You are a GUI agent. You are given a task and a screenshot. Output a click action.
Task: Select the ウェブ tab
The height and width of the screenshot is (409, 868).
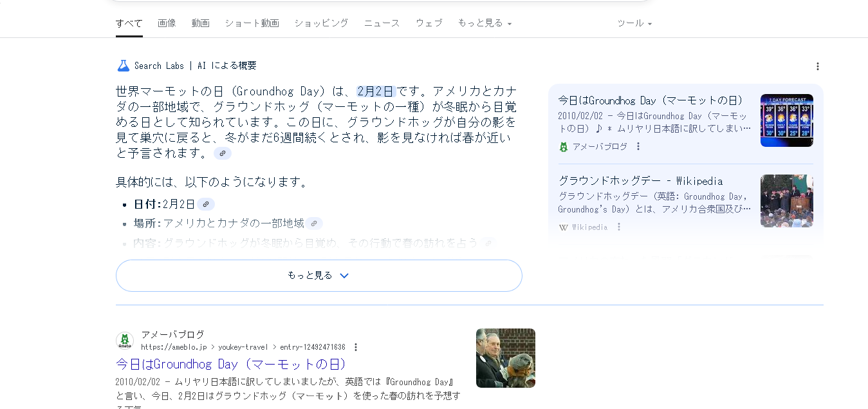click(x=429, y=23)
